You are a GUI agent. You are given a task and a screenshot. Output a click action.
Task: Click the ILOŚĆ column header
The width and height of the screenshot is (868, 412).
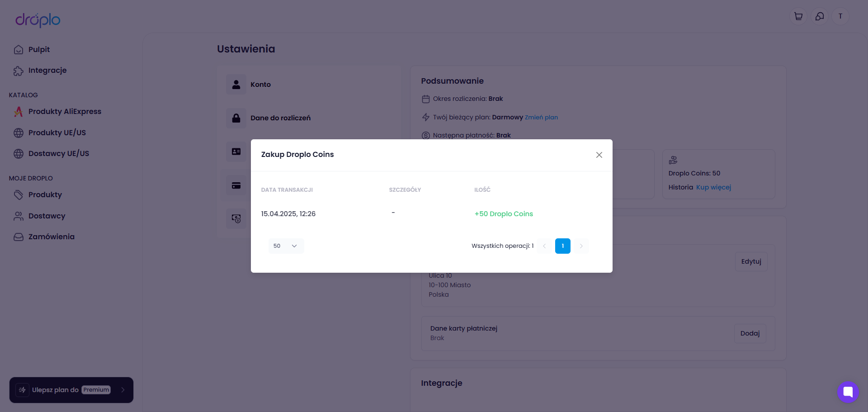482,190
